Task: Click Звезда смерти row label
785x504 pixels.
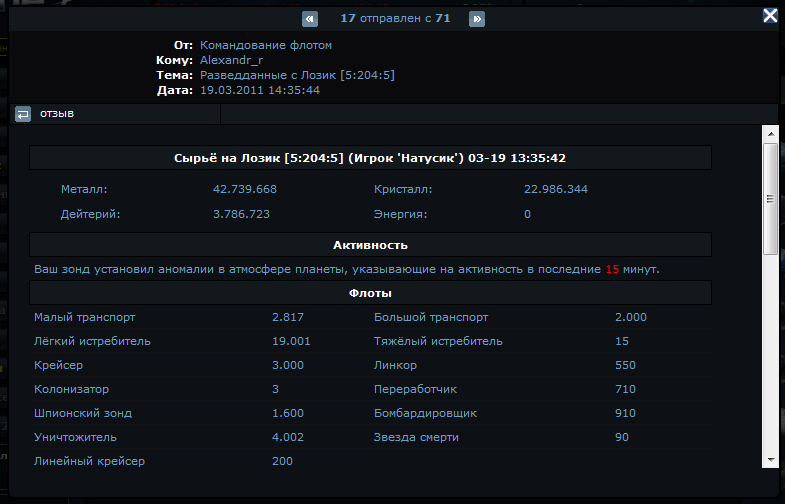Action: [416, 437]
